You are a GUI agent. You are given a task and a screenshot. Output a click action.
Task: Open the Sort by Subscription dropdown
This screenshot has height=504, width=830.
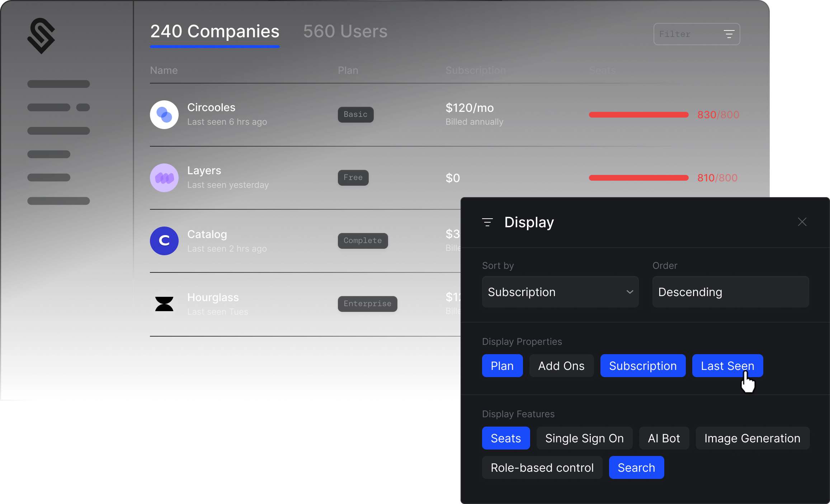(x=552, y=292)
